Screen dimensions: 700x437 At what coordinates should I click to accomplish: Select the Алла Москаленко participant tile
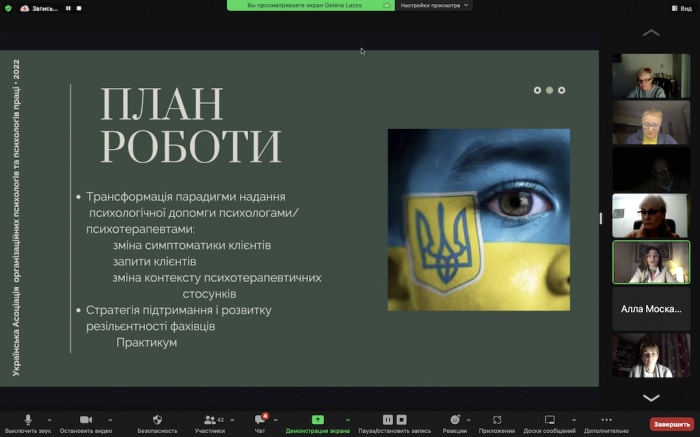coord(651,310)
